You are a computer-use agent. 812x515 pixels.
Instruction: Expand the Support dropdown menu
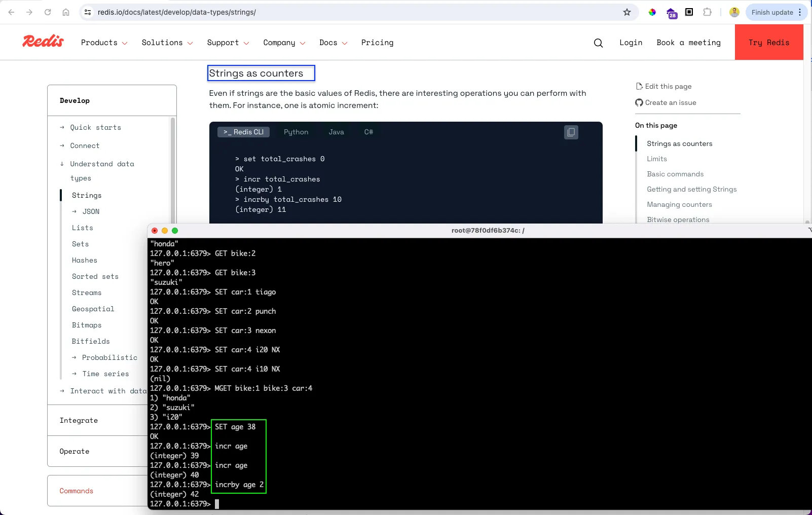[228, 43]
